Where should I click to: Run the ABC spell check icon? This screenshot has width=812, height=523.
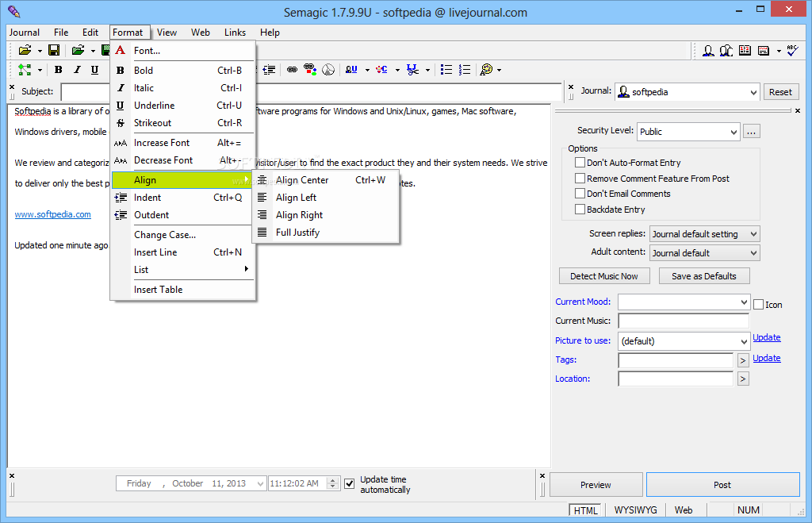point(792,50)
